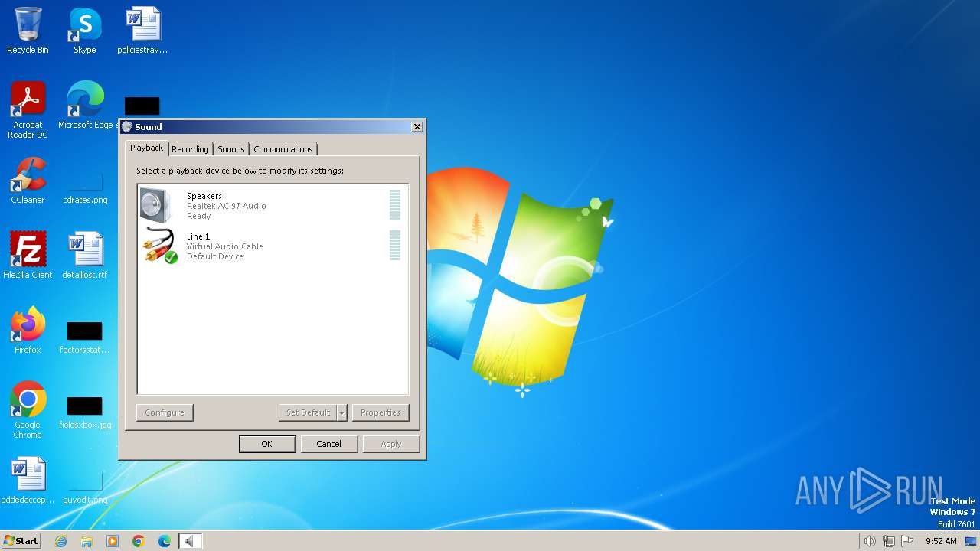Switch to the Sounds tab
Screen dimensions: 980x551
[230, 149]
